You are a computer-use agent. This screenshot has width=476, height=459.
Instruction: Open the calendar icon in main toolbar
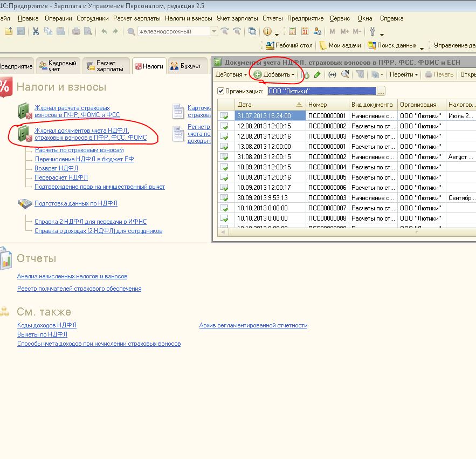[x=305, y=31]
